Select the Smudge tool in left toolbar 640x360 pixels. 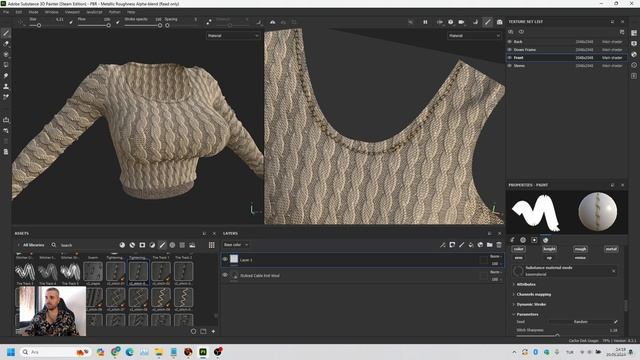[6, 76]
